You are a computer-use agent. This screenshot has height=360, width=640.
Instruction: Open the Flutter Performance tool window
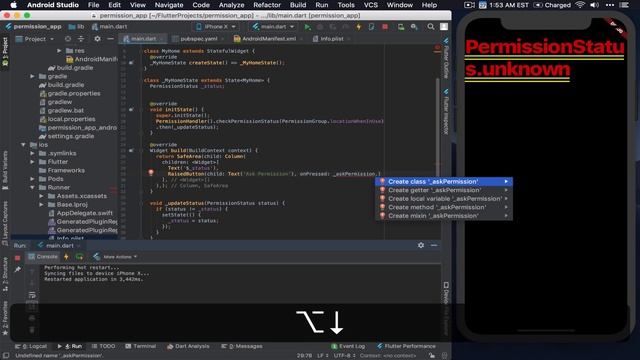[x=406, y=346]
